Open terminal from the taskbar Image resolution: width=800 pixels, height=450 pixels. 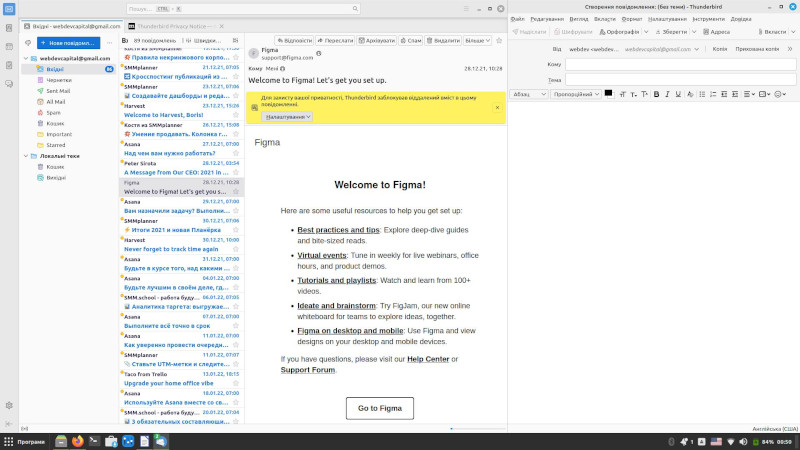click(x=94, y=441)
